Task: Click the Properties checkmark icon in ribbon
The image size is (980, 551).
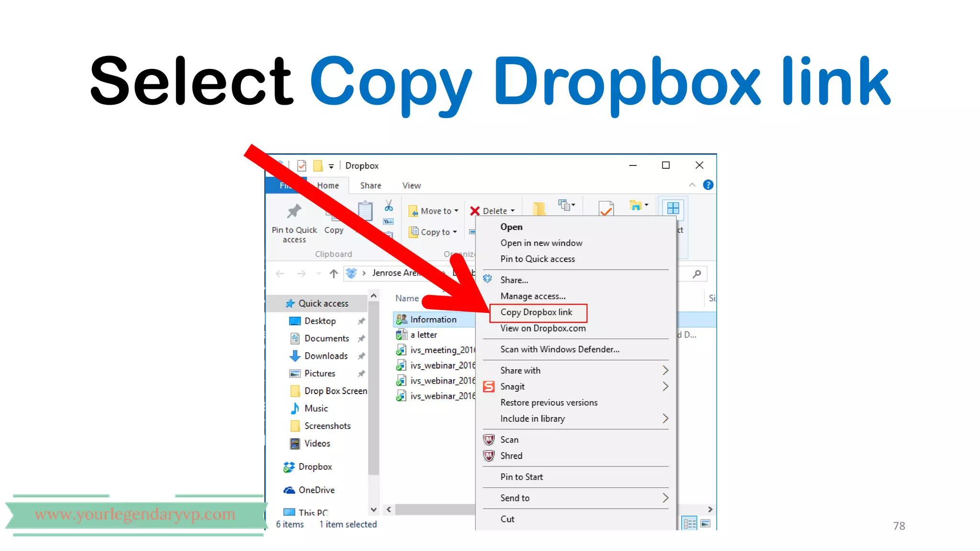Action: [606, 209]
